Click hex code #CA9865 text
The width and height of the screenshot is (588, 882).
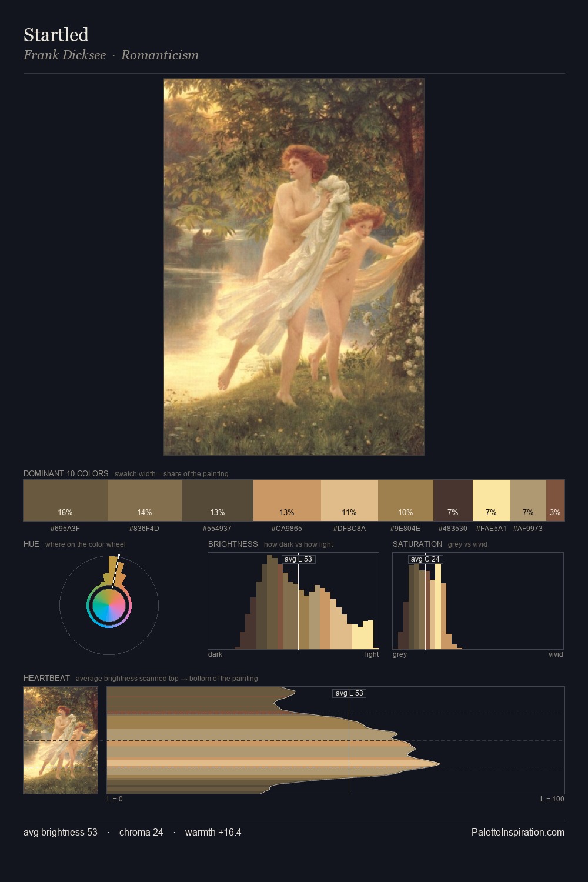pyautogui.click(x=287, y=528)
